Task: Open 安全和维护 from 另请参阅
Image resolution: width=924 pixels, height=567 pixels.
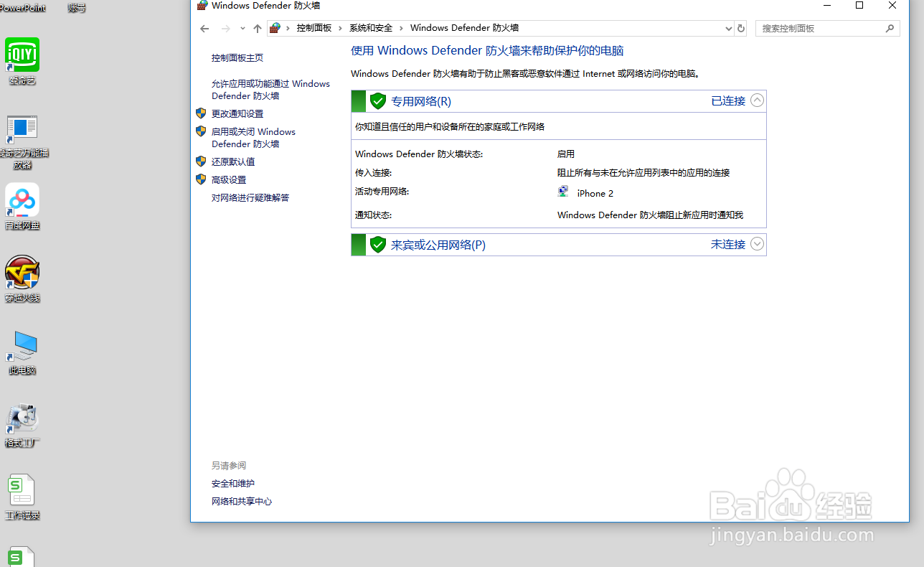Action: [x=232, y=483]
